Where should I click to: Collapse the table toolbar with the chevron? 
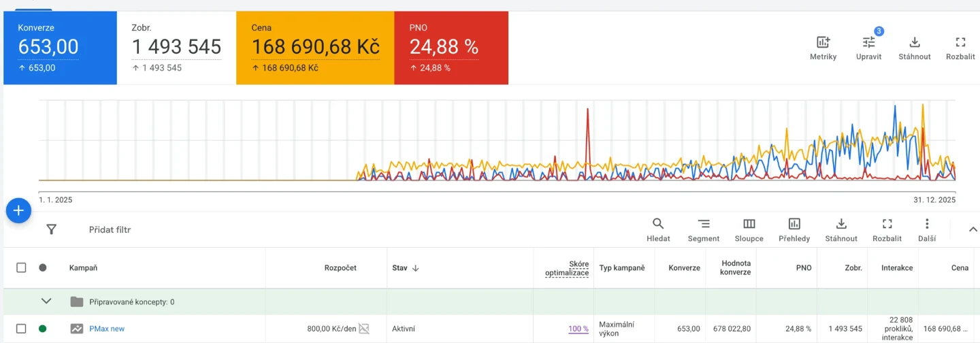pyautogui.click(x=973, y=229)
